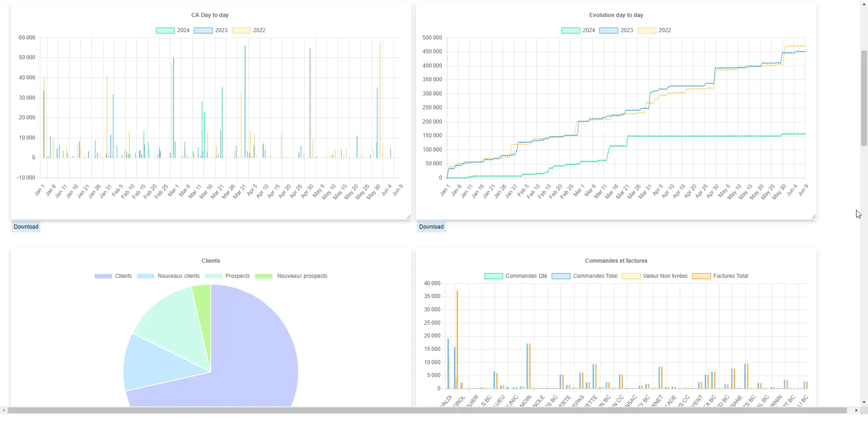This screenshot has height=428, width=868.
Task: Toggle 2024 series in CA Day to day legend
Action: point(173,30)
